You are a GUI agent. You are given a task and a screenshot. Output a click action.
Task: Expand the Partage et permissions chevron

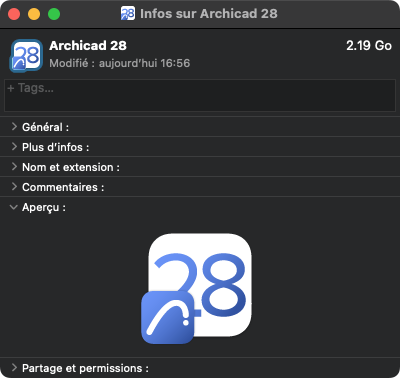(14, 368)
